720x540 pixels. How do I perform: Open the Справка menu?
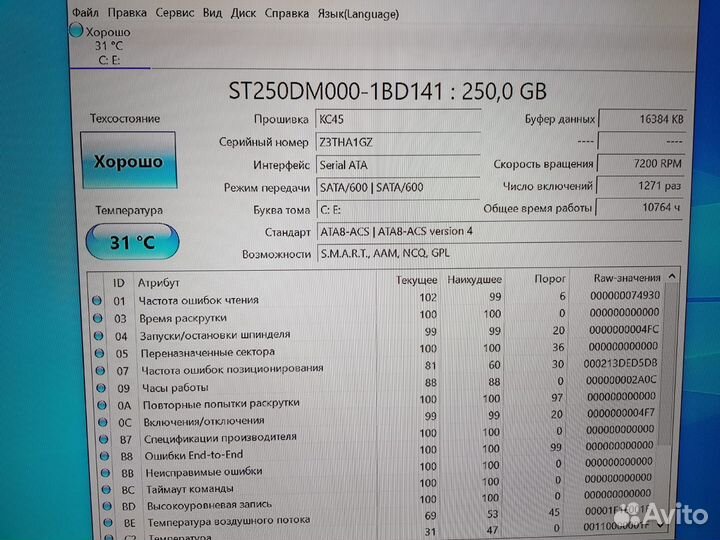pyautogui.click(x=287, y=14)
